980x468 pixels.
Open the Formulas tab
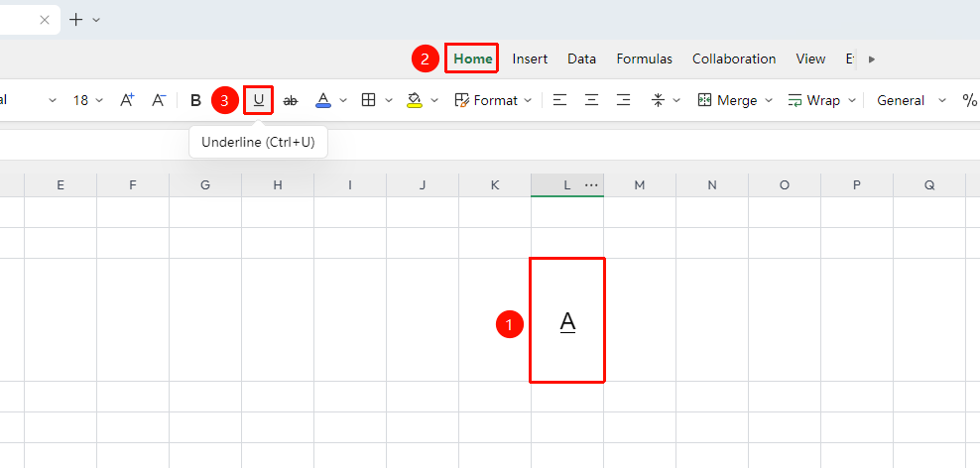pos(645,58)
